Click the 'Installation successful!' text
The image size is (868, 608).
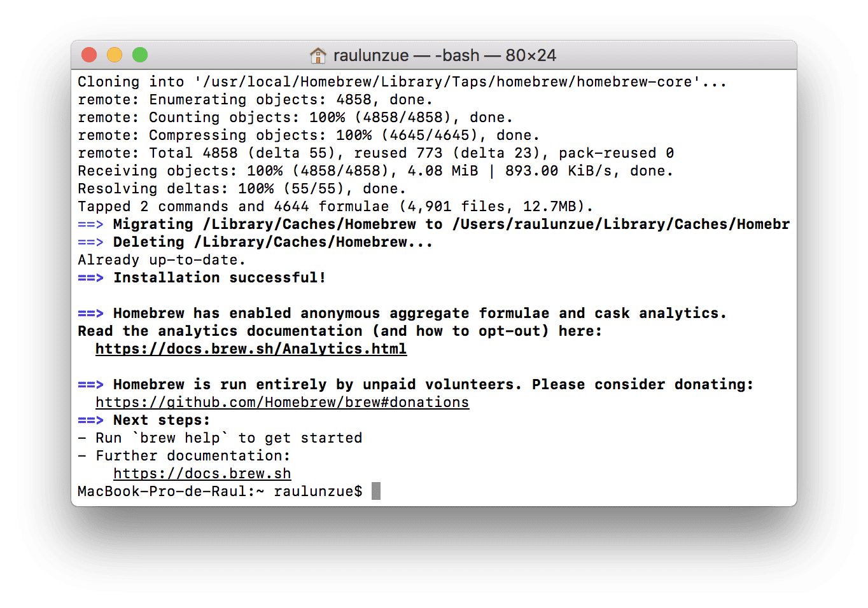point(220,277)
